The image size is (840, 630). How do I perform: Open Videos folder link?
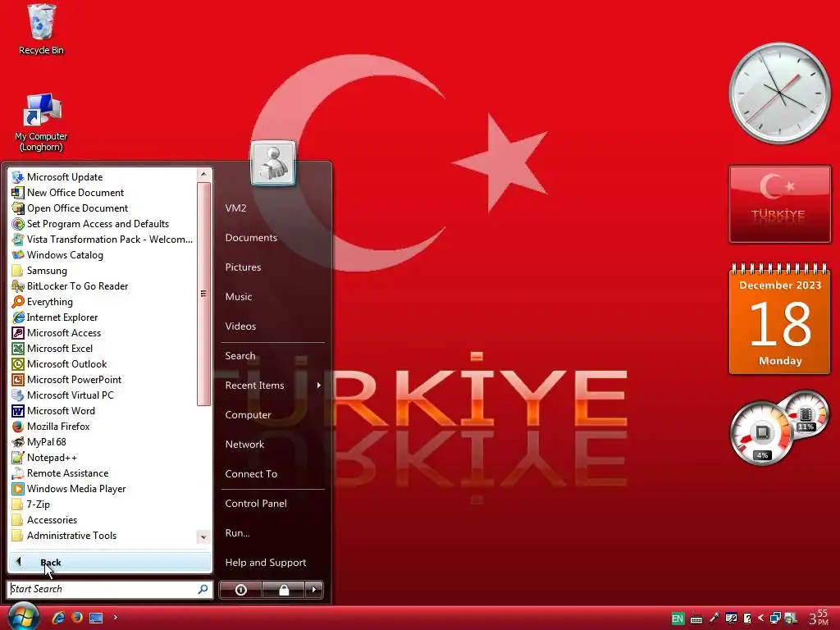(x=240, y=326)
